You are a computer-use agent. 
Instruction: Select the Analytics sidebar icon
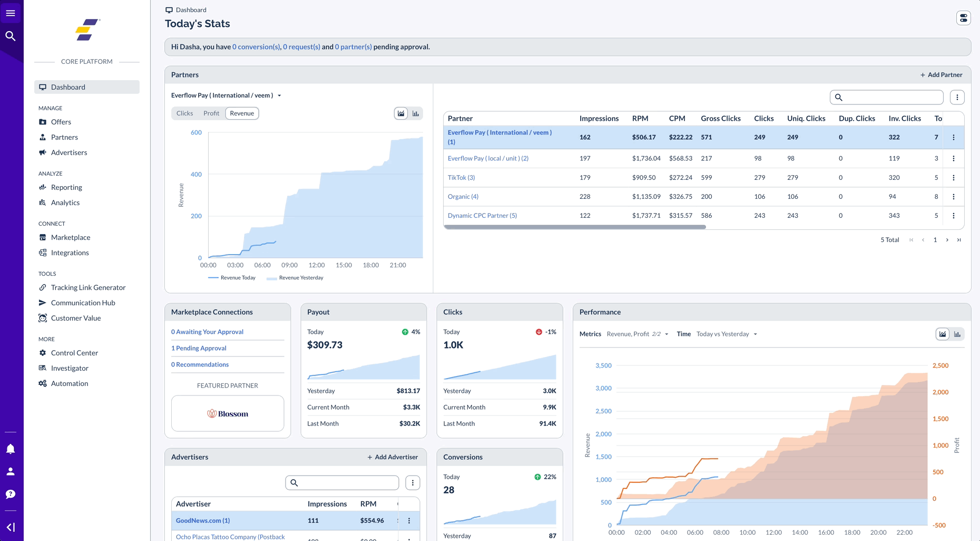click(x=43, y=202)
